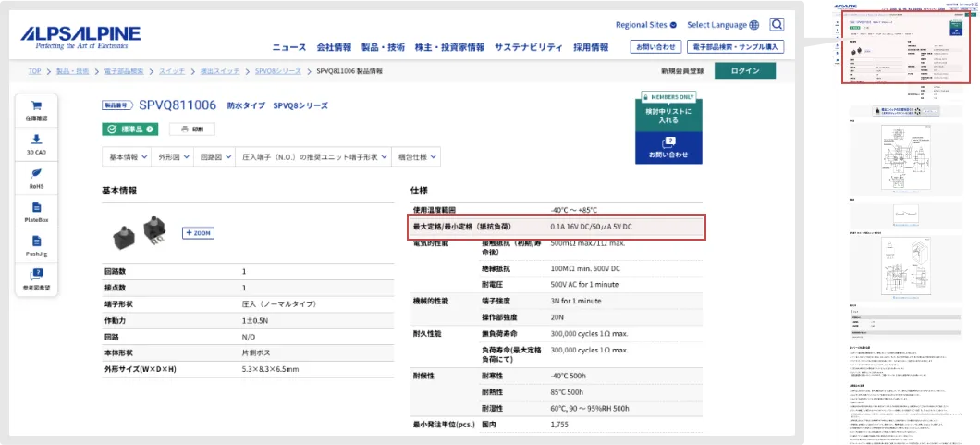Expand 圧入端子（N.O.）の推奨ユニット端子形状 dropdown
The image size is (980, 445).
313,157
